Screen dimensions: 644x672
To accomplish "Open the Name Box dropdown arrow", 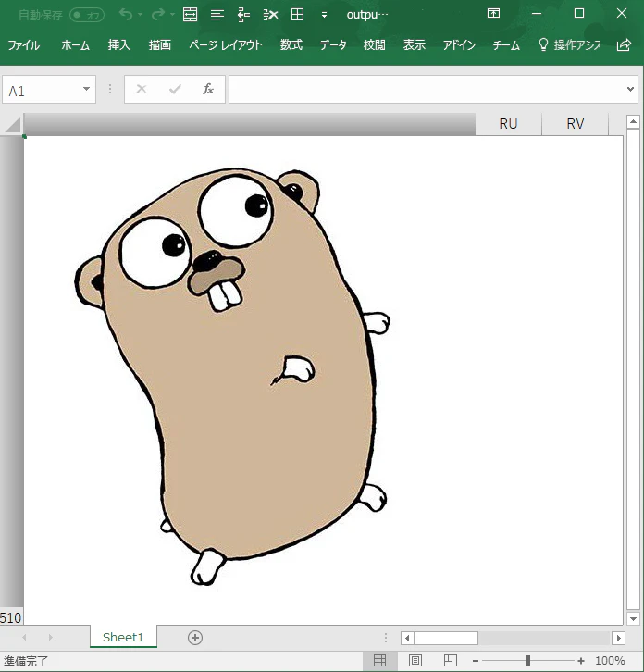I will pos(87,89).
